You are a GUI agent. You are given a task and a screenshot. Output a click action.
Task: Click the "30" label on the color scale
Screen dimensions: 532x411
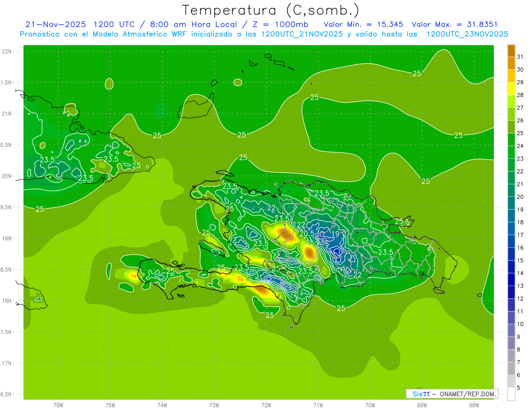coord(520,70)
